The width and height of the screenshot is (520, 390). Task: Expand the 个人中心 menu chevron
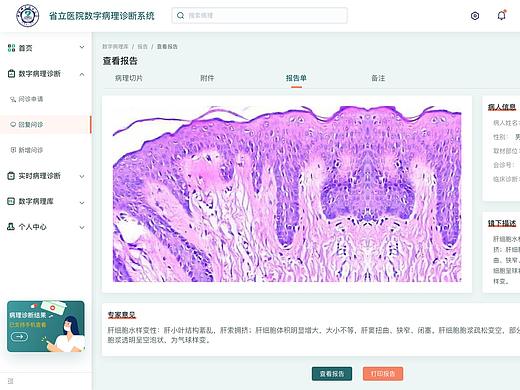tap(82, 227)
